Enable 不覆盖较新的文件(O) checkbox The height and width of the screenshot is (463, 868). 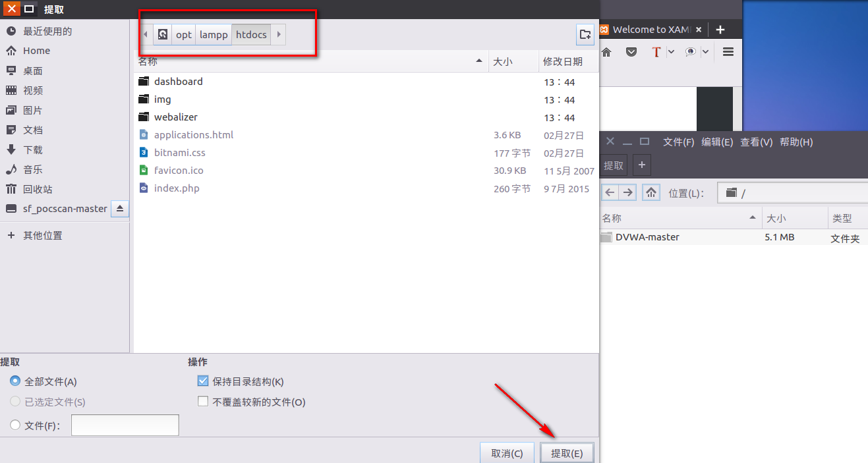[203, 402]
